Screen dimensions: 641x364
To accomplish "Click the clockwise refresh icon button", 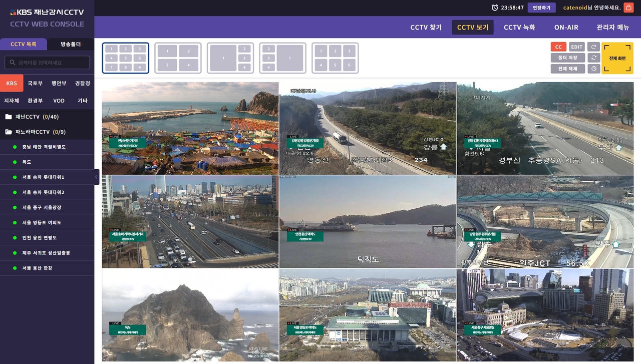I will [593, 47].
